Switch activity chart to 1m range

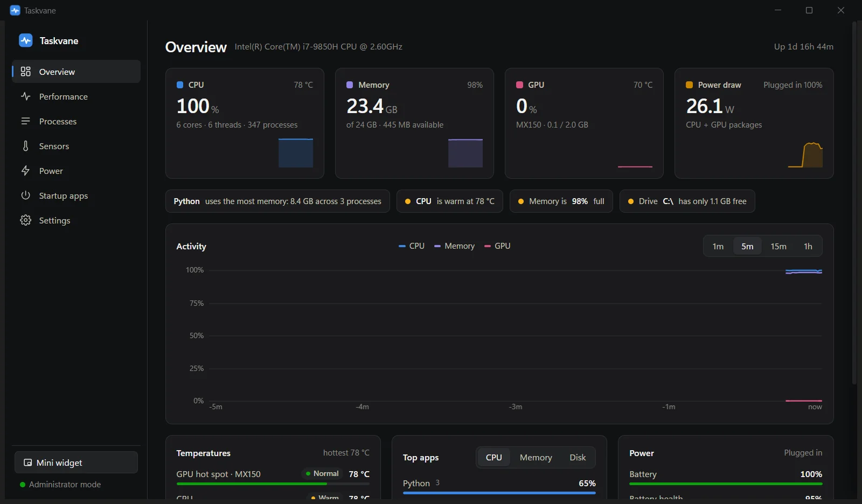click(718, 246)
